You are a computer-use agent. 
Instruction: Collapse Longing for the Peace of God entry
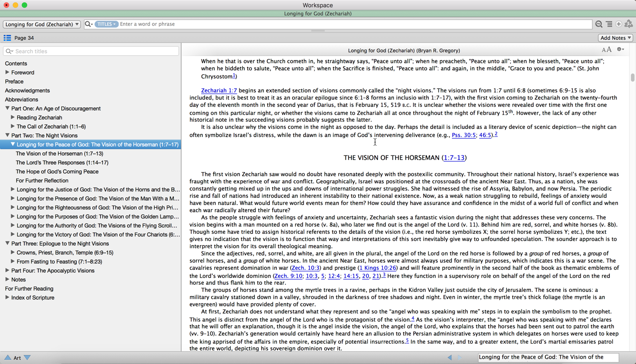click(x=13, y=144)
